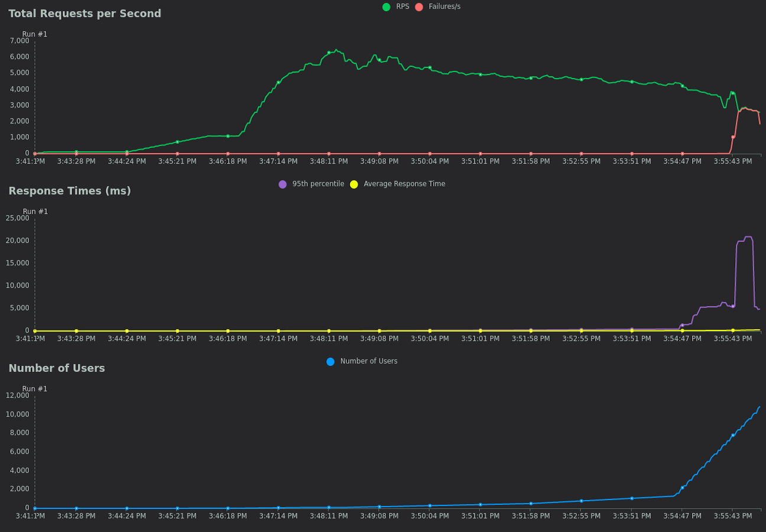This screenshot has height=532, width=766.
Task: Select RPS data point at 3:45:21 PM
Action: pyautogui.click(x=177, y=142)
